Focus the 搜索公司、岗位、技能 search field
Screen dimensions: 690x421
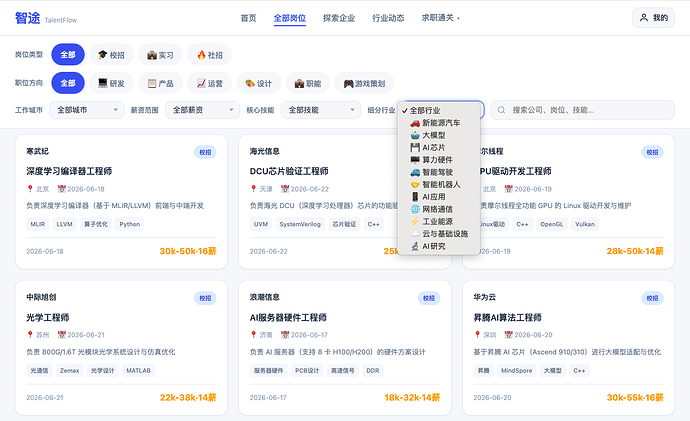pyautogui.click(x=583, y=110)
